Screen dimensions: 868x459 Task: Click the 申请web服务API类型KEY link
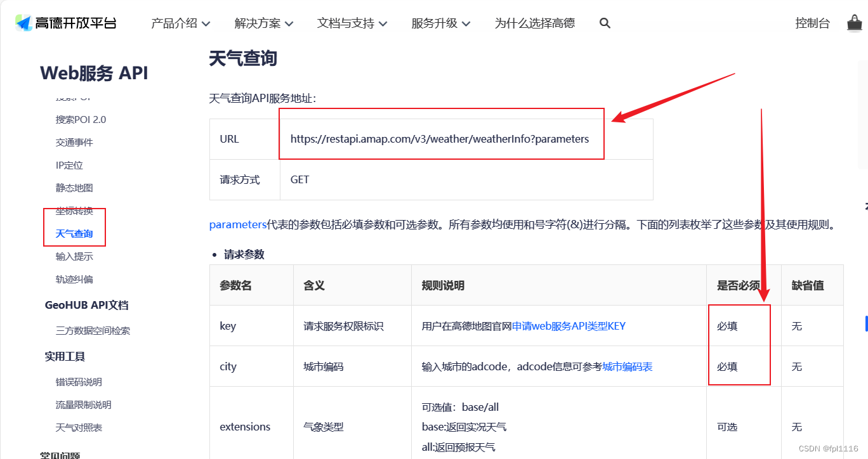(569, 326)
